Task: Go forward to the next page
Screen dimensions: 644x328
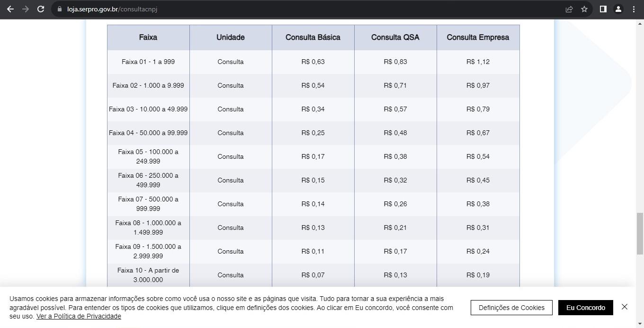Action: pyautogui.click(x=26, y=9)
